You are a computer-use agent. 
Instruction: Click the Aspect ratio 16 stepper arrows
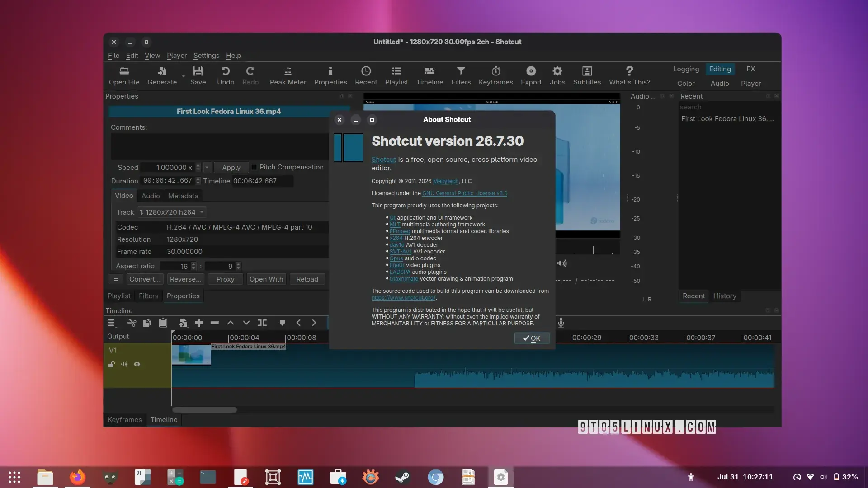(x=193, y=266)
